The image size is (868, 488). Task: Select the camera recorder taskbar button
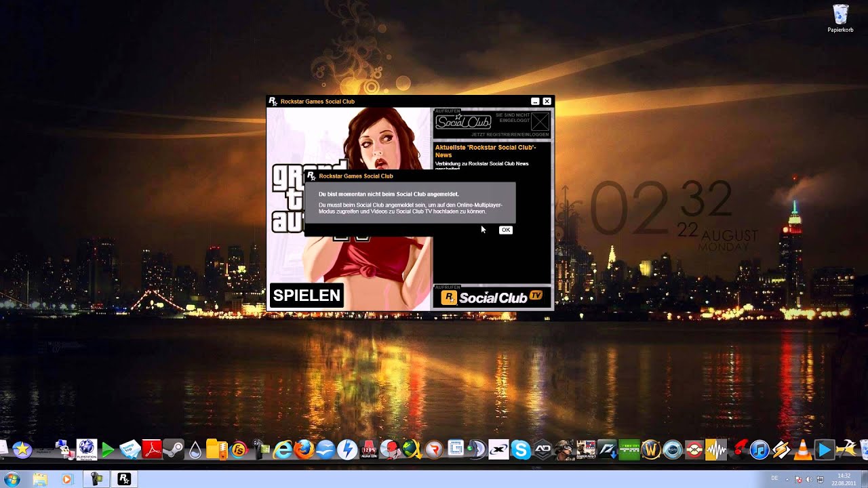[x=98, y=479]
